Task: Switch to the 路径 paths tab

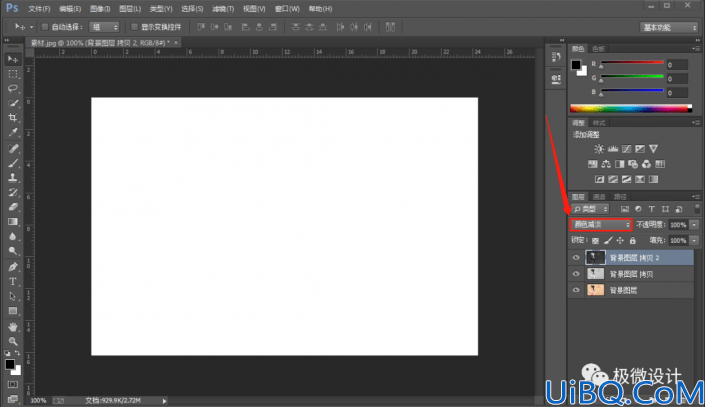Action: point(620,197)
